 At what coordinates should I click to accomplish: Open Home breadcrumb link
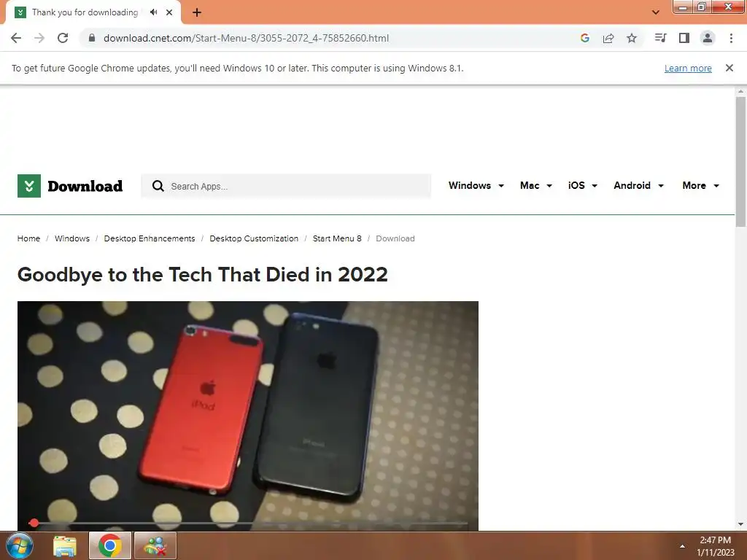28,238
